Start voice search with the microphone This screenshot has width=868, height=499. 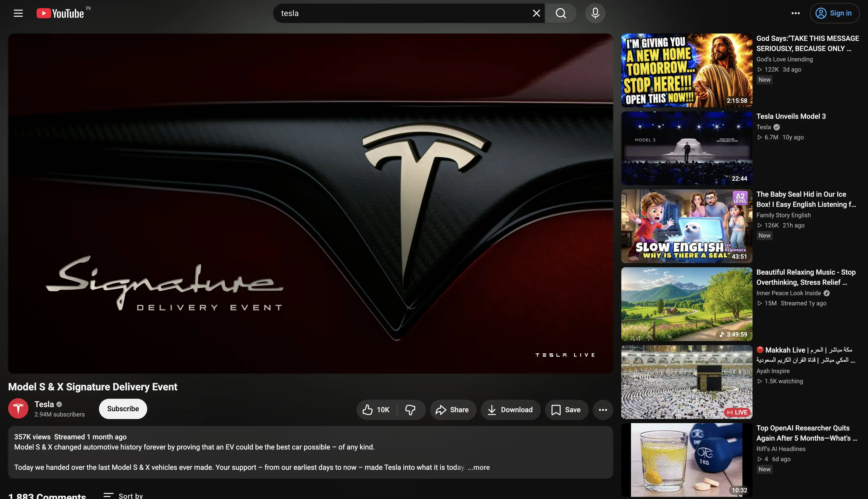tap(595, 13)
